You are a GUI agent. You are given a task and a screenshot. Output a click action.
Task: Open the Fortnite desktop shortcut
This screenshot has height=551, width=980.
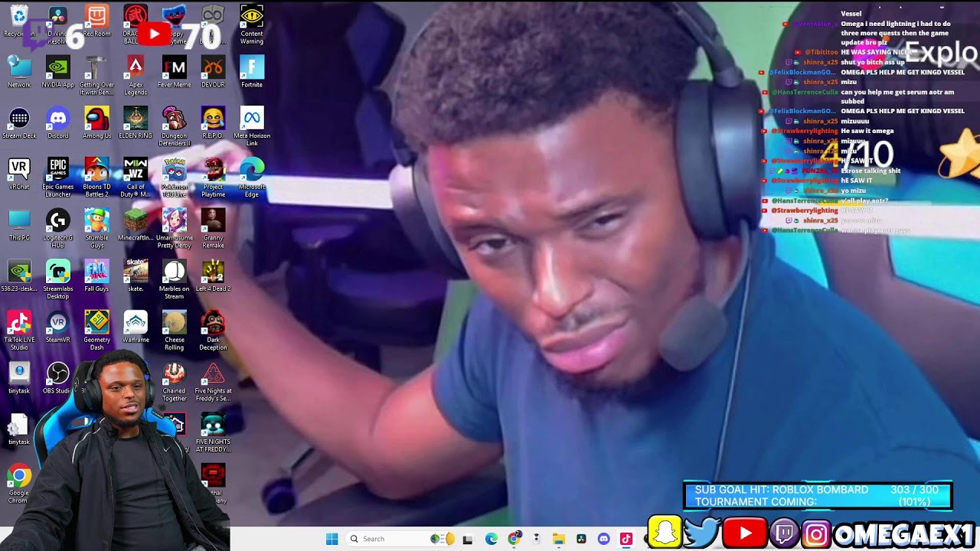252,71
